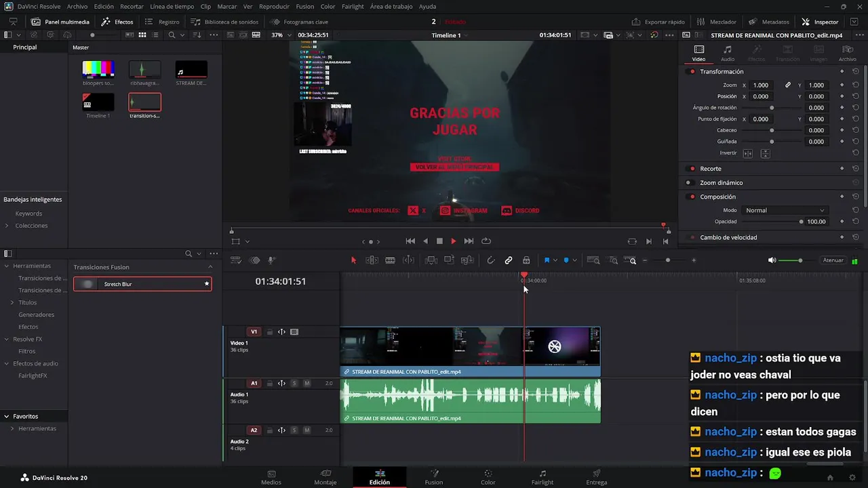
Task: Open the Mezclador panel
Action: point(716,22)
